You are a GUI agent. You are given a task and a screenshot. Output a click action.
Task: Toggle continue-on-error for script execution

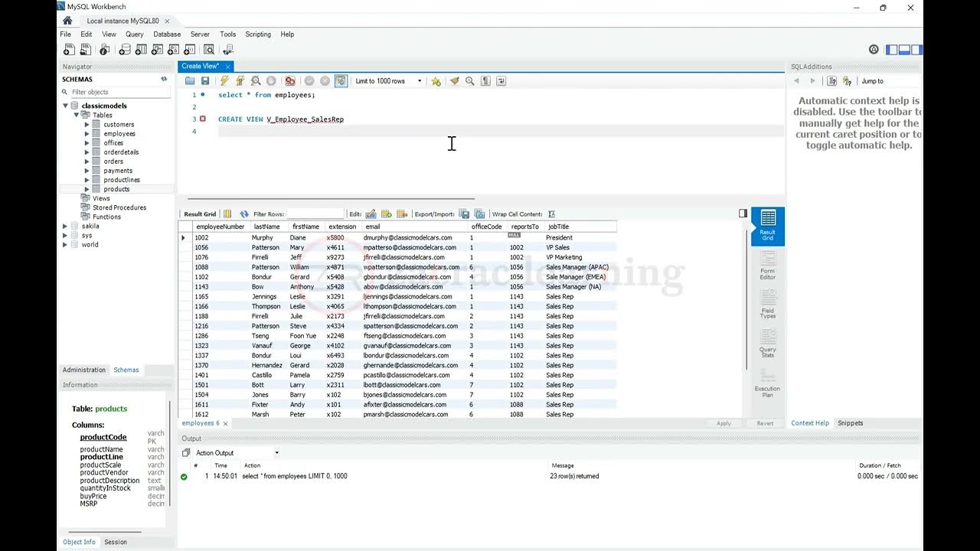tap(289, 81)
